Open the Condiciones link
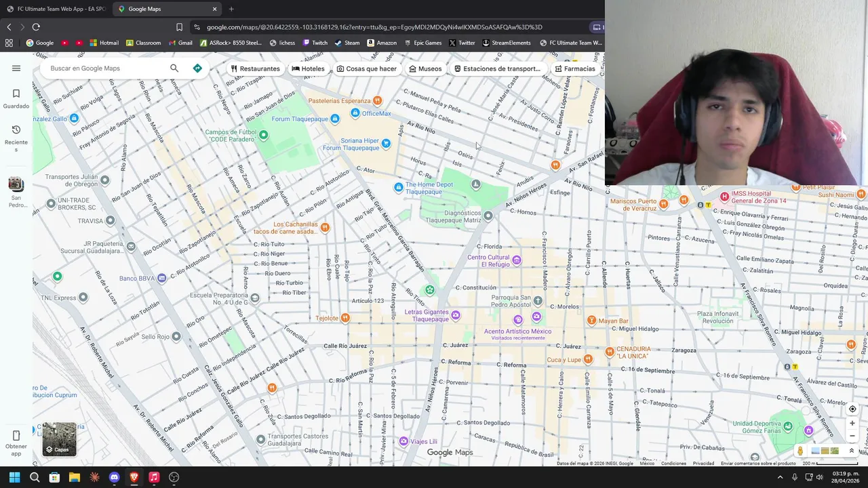The width and height of the screenshot is (868, 488). click(673, 464)
